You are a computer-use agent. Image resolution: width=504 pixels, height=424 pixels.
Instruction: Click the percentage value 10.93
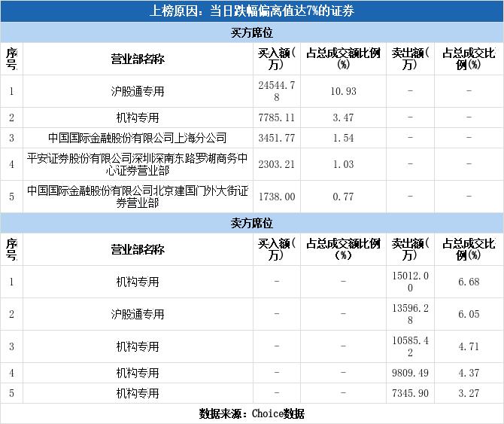343,91
